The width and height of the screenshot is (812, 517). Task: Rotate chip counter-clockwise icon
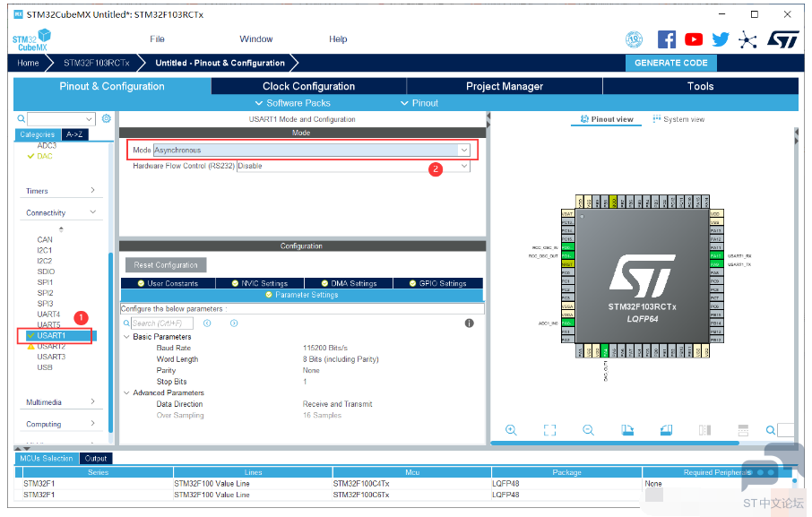coord(666,430)
